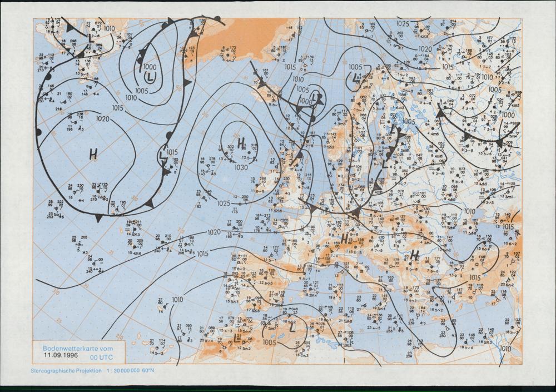Select the L symbol next to mid-Atlantic 1015 label

(x=162, y=157)
